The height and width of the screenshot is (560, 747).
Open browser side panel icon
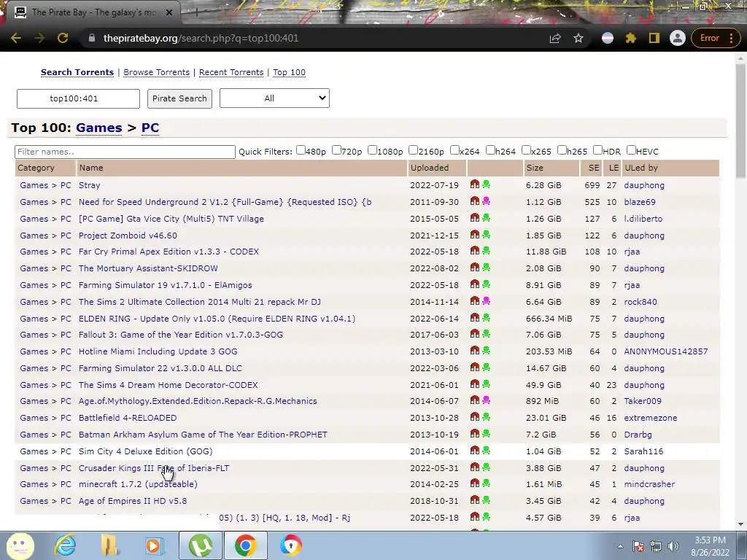654,38
